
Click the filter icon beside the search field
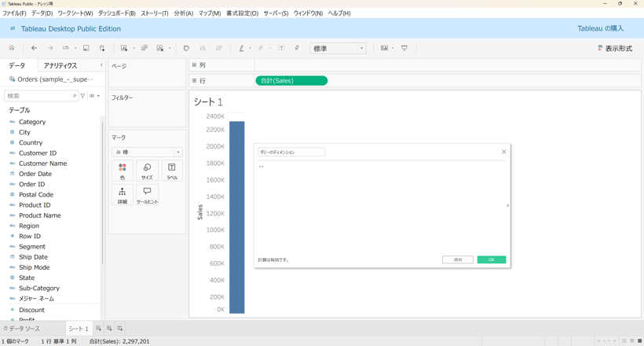click(83, 96)
